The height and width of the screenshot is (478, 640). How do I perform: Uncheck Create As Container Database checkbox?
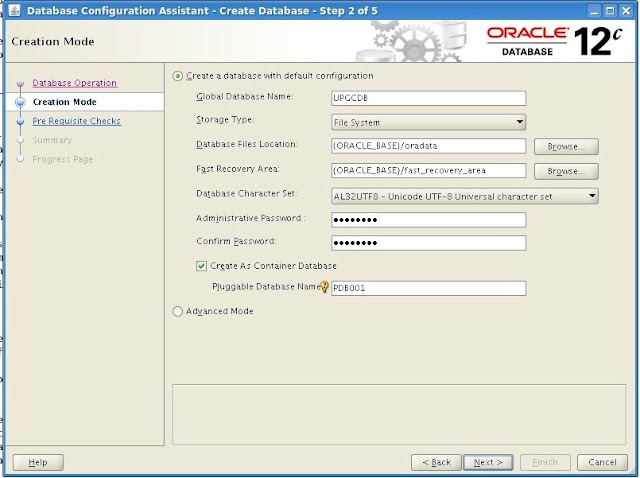[x=201, y=266]
